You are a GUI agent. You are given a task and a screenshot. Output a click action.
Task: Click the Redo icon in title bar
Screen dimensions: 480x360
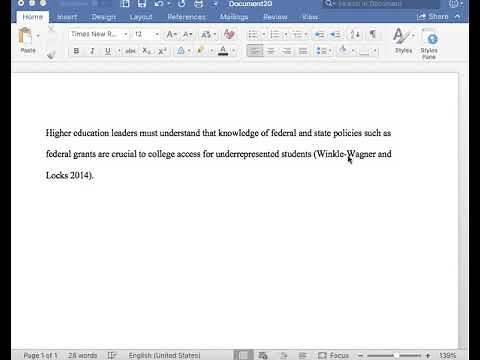point(181,4)
